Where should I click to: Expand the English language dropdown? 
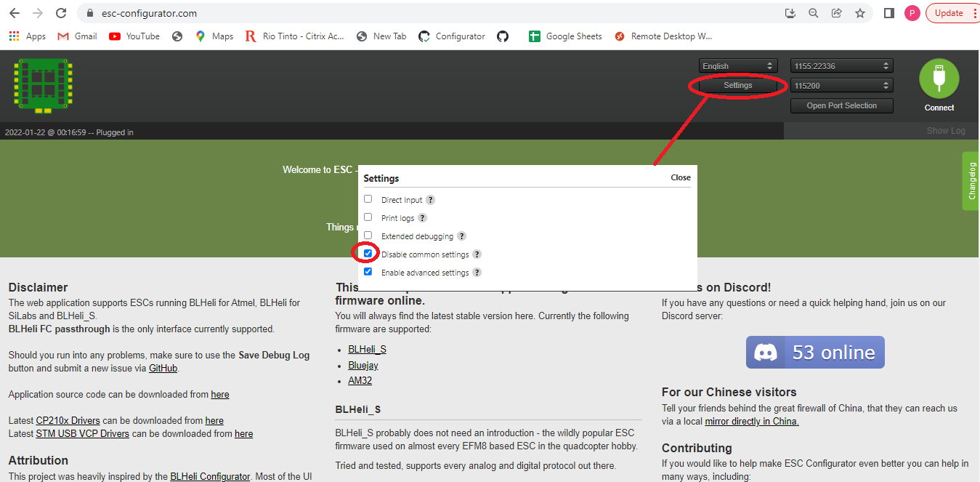[738, 66]
